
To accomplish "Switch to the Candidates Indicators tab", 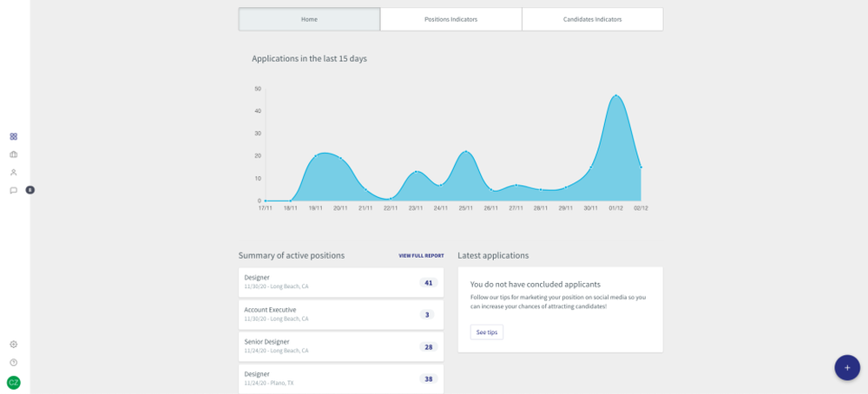I will pyautogui.click(x=592, y=19).
